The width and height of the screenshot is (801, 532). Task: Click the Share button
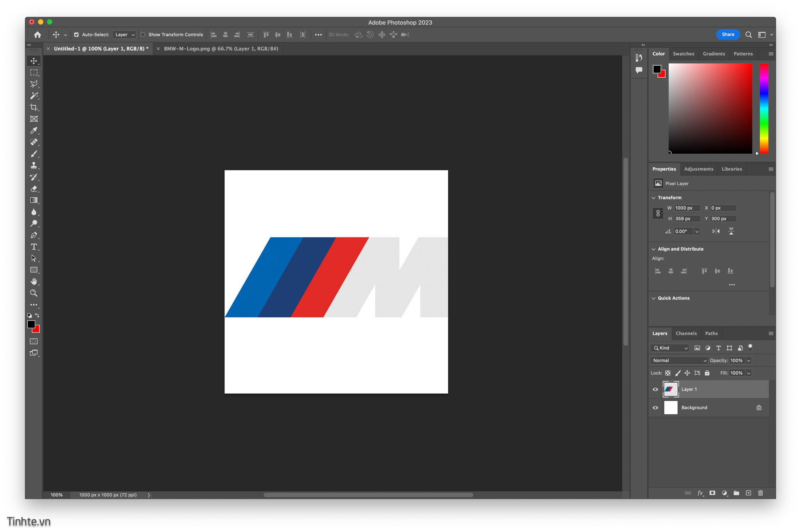[x=728, y=35]
